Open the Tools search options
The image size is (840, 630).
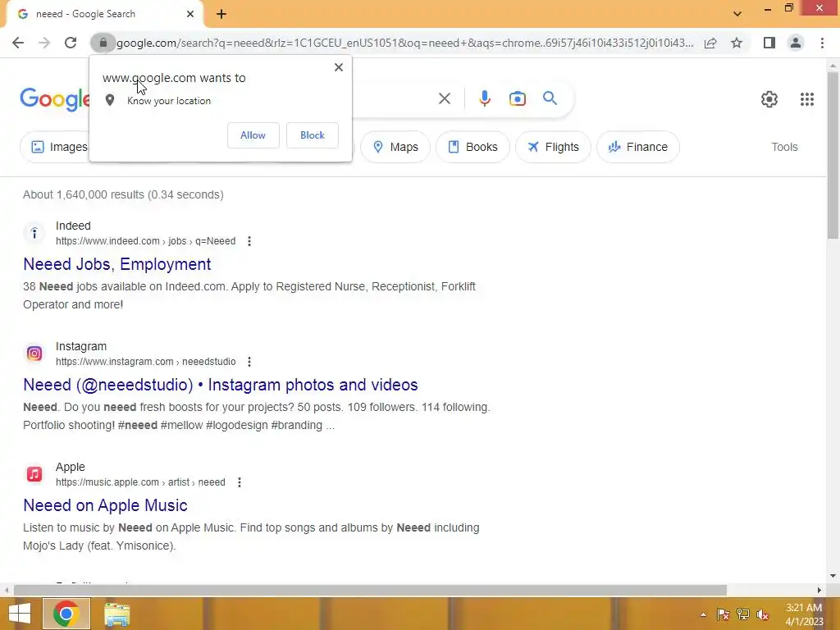pyautogui.click(x=784, y=147)
